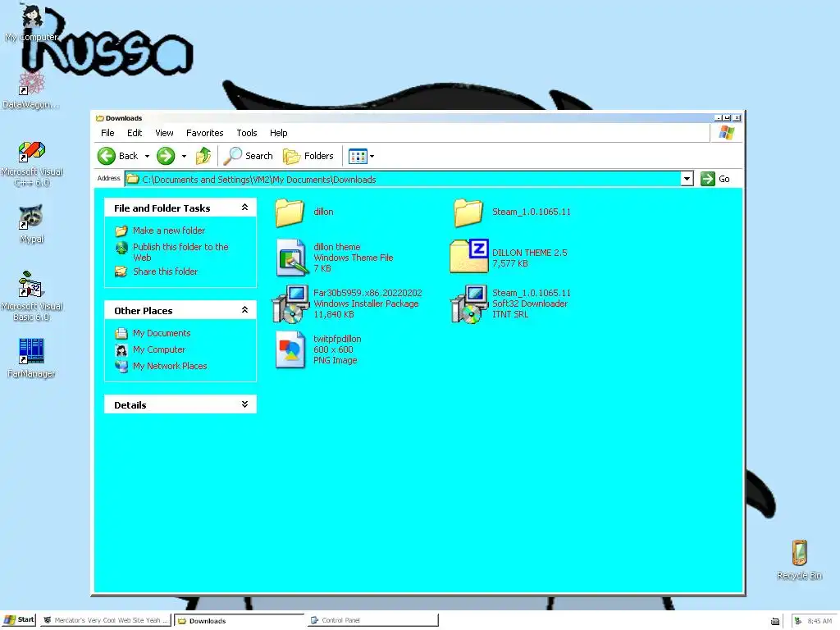
Task: Click the Share this folder icon
Action: point(121,272)
